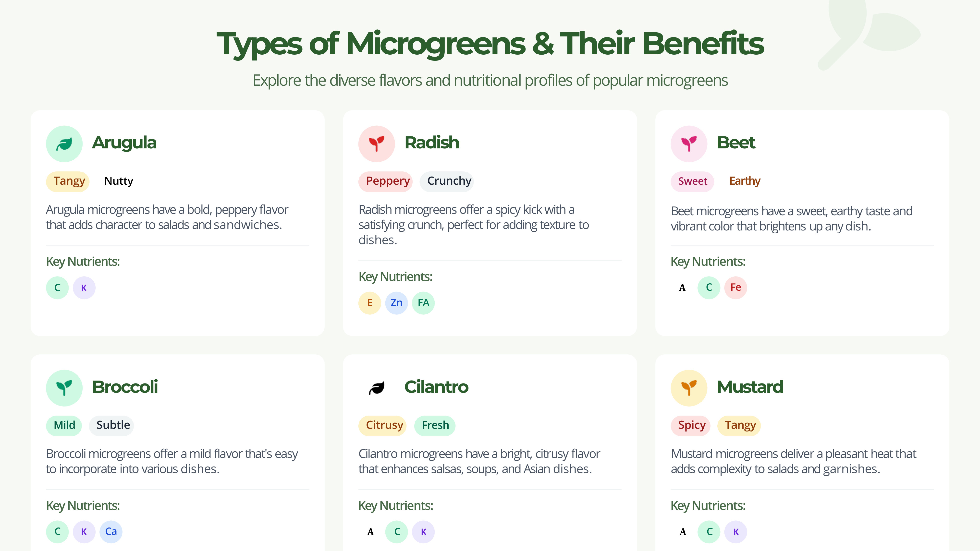Open the Cilantro card heading

point(436,387)
